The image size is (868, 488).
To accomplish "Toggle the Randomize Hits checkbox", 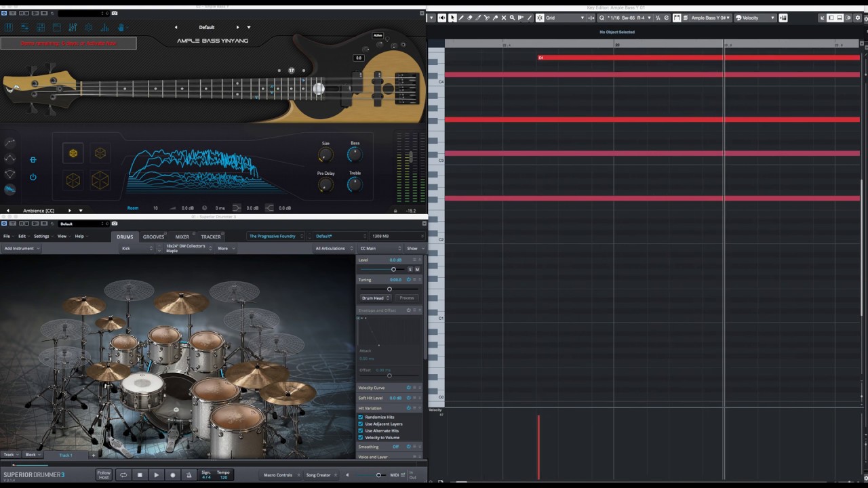I will [x=361, y=417].
